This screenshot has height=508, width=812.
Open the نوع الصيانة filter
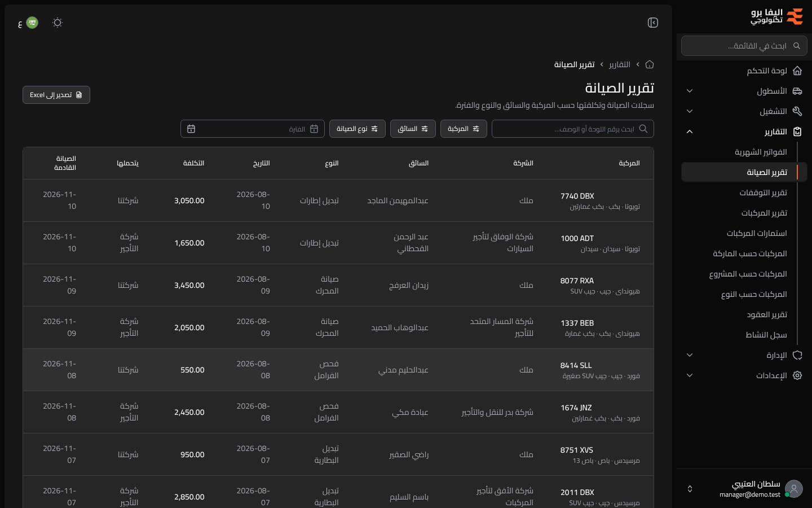click(x=358, y=129)
